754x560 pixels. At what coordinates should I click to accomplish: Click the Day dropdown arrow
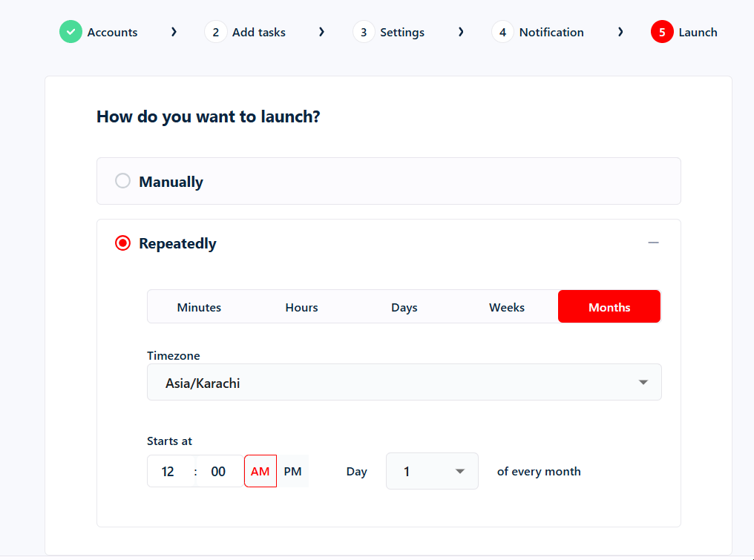(459, 471)
